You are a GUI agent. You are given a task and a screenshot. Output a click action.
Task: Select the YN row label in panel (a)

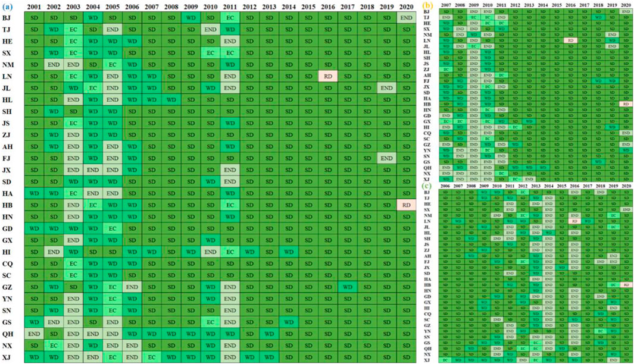pos(7,299)
